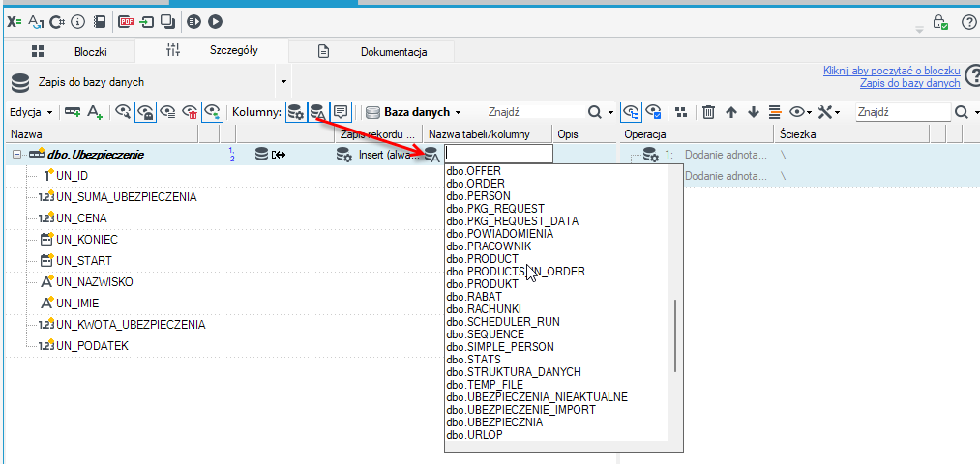Open the Baza danych dropdown
980x464 pixels.
coord(414,112)
